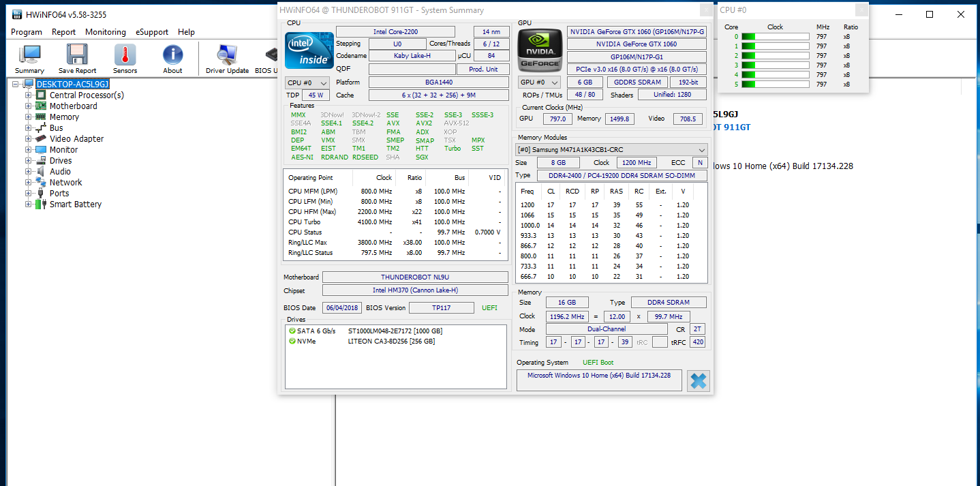Open the Report menu
This screenshot has height=486, width=980.
click(64, 32)
